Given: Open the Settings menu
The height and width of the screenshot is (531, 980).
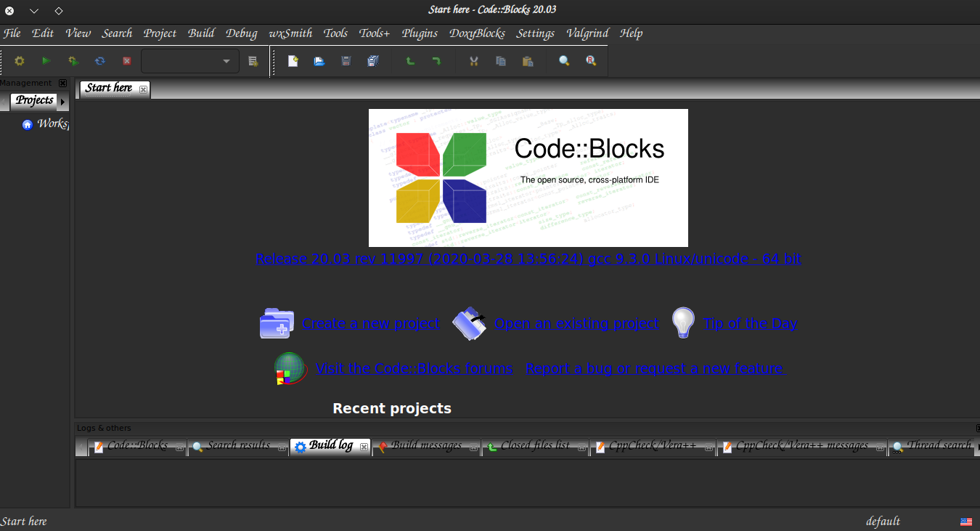Looking at the screenshot, I should [536, 33].
